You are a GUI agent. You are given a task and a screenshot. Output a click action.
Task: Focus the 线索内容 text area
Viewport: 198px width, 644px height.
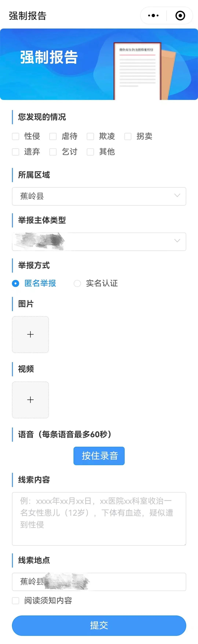pos(99,519)
